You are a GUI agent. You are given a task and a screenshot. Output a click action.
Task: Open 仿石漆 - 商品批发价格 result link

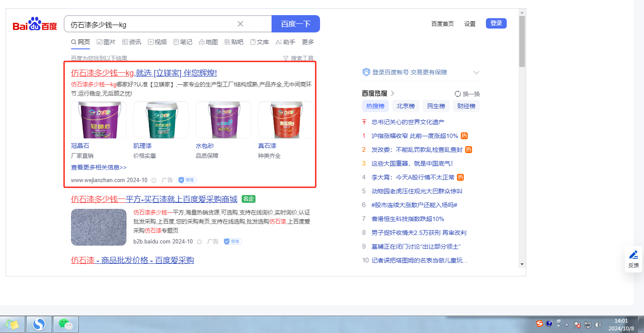pos(133,260)
